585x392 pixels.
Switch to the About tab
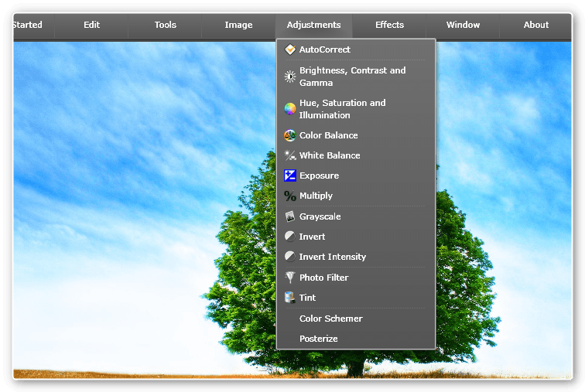pyautogui.click(x=535, y=25)
